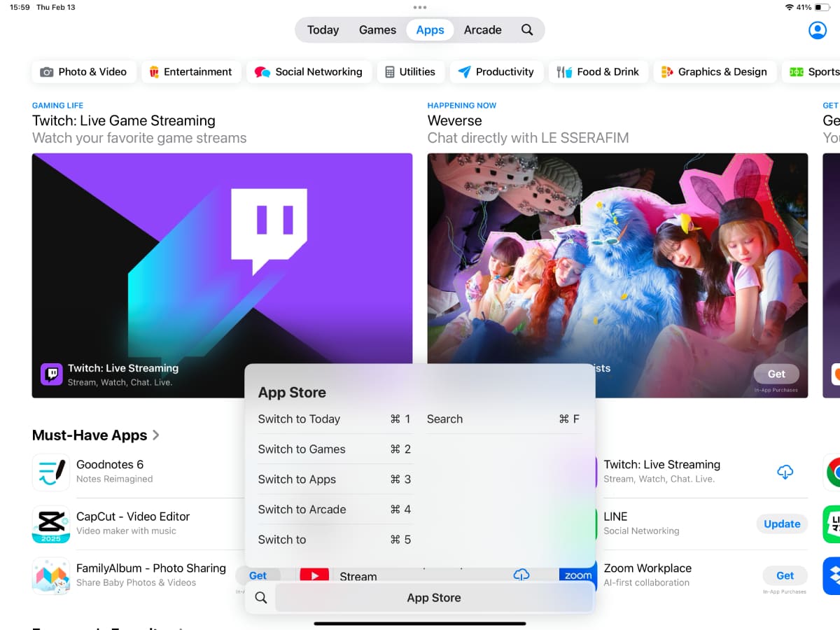Screen dimensions: 840x630
Task: Choose Switch to Games shortcut
Action: (x=335, y=449)
